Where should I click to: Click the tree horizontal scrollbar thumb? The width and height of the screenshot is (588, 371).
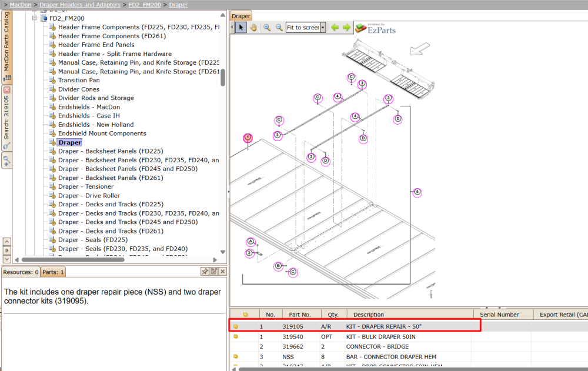tap(73, 260)
